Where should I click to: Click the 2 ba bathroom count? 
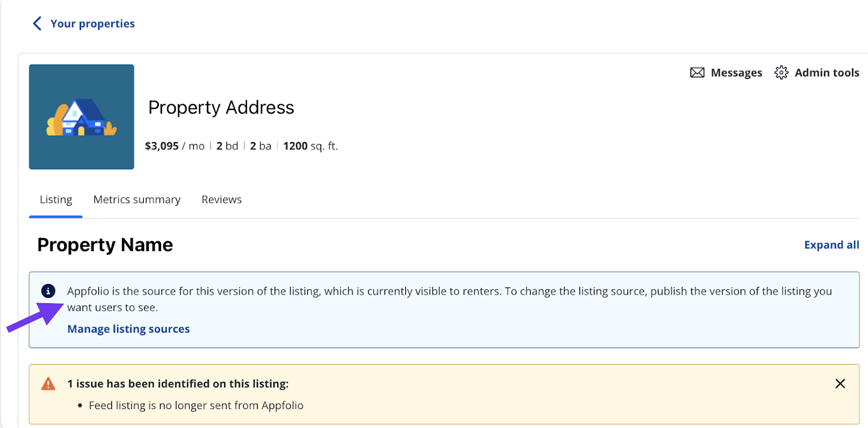pyautogui.click(x=260, y=146)
